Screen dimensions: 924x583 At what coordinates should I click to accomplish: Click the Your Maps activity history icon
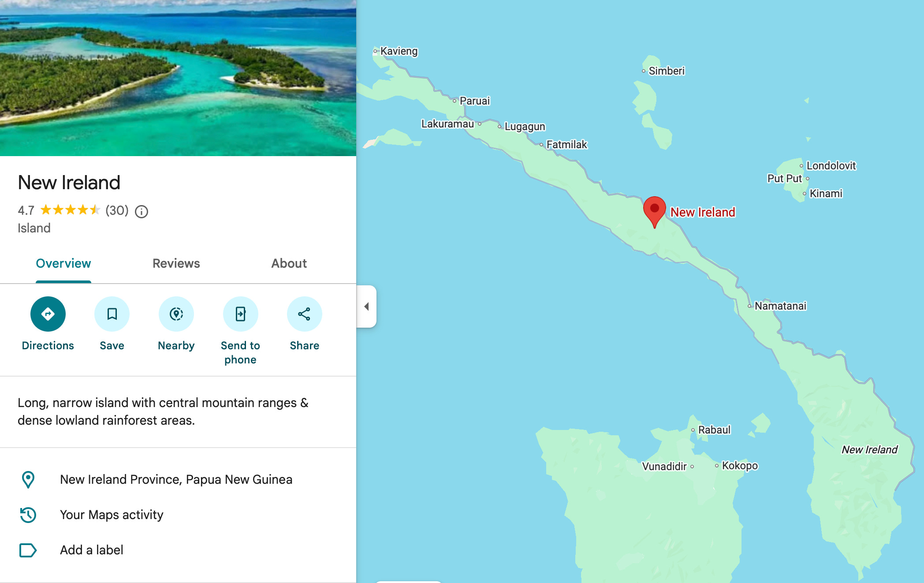point(28,515)
